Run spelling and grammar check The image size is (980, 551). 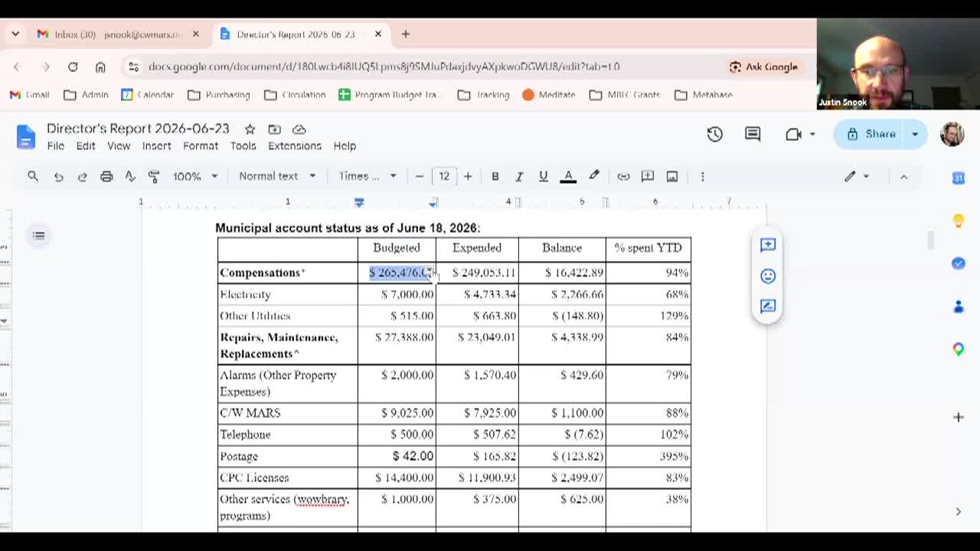[x=130, y=176]
